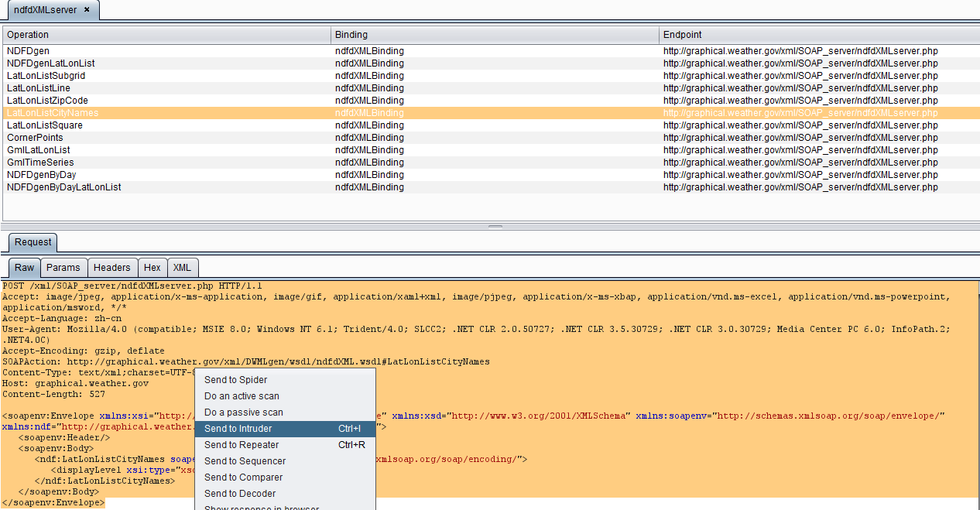Open the Hex view tab

pyautogui.click(x=152, y=268)
